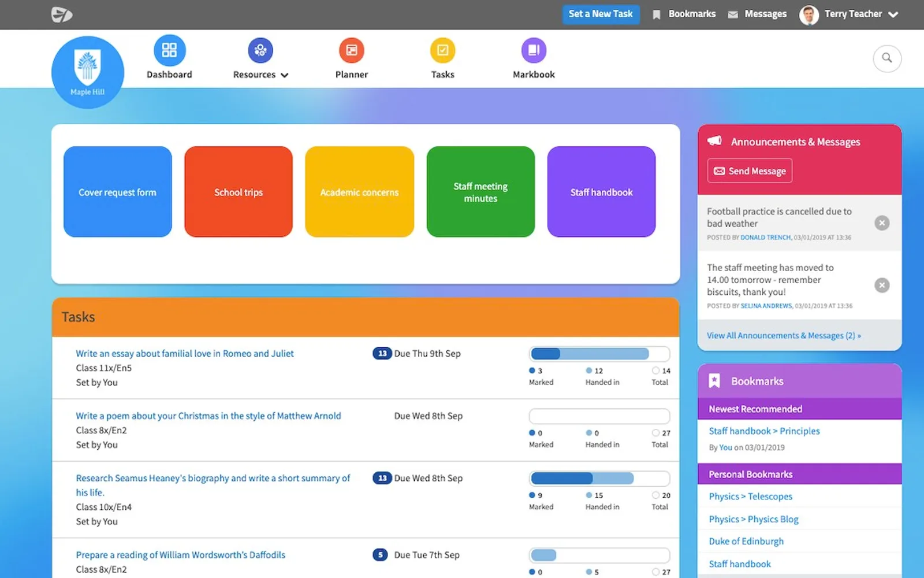Expand the Terry Teacher user menu chevron

[x=893, y=14]
